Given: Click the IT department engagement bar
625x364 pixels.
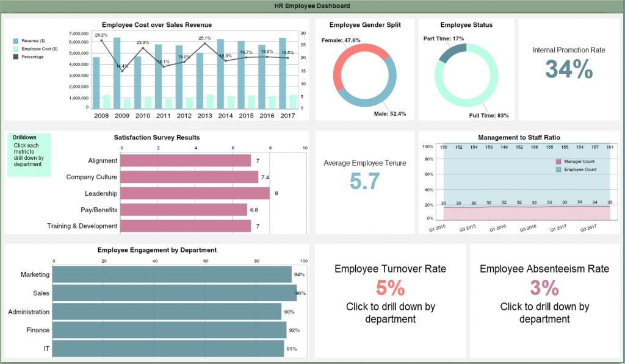Looking at the screenshot, I should (168, 349).
